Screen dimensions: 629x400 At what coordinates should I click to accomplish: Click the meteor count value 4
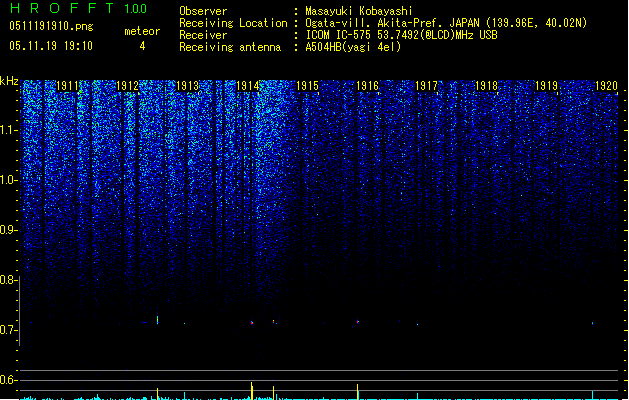(142, 46)
